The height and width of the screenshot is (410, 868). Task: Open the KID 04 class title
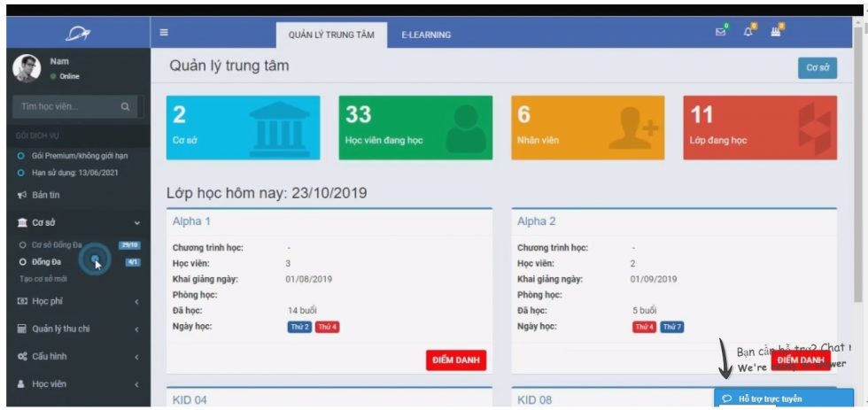[190, 399]
